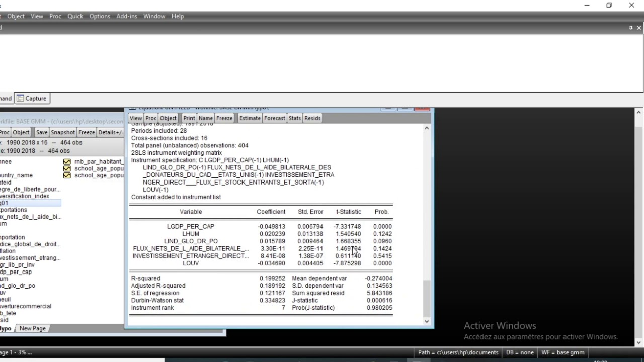Open the Help menu
Screen dimensions: 644x362
click(x=178, y=16)
